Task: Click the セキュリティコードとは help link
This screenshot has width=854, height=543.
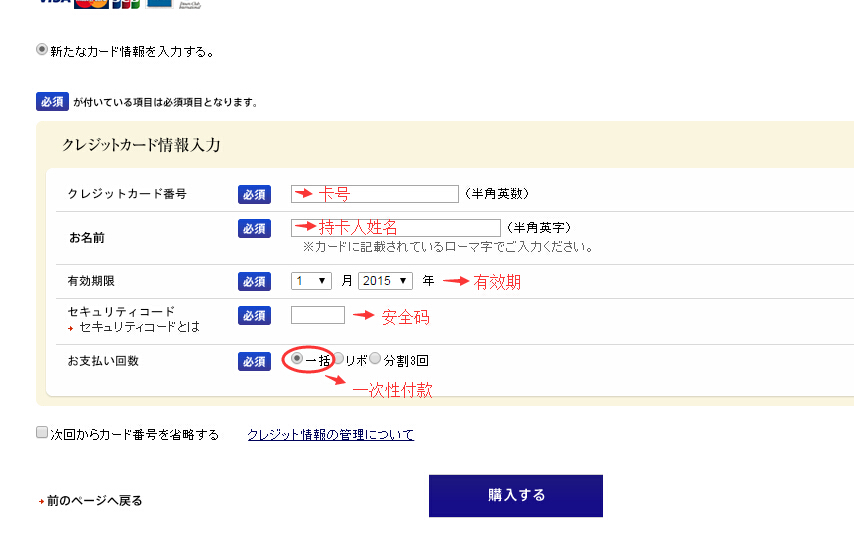Action: click(x=139, y=327)
